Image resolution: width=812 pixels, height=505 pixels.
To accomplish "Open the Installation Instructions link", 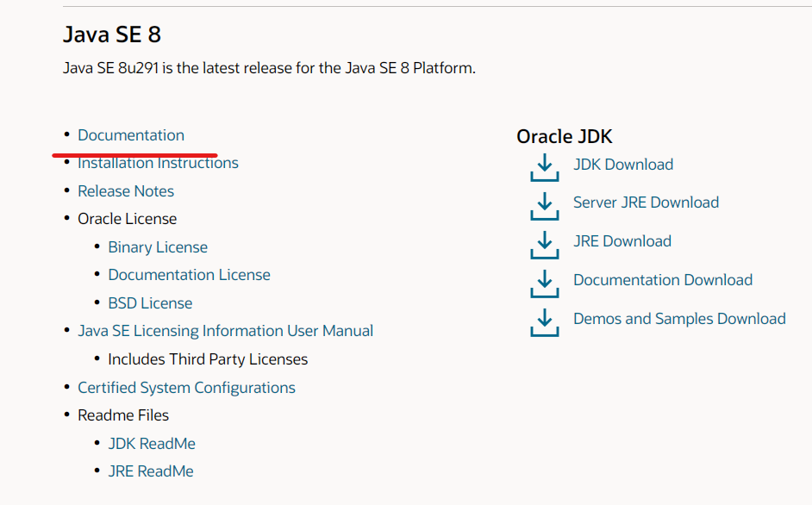I will coord(158,163).
